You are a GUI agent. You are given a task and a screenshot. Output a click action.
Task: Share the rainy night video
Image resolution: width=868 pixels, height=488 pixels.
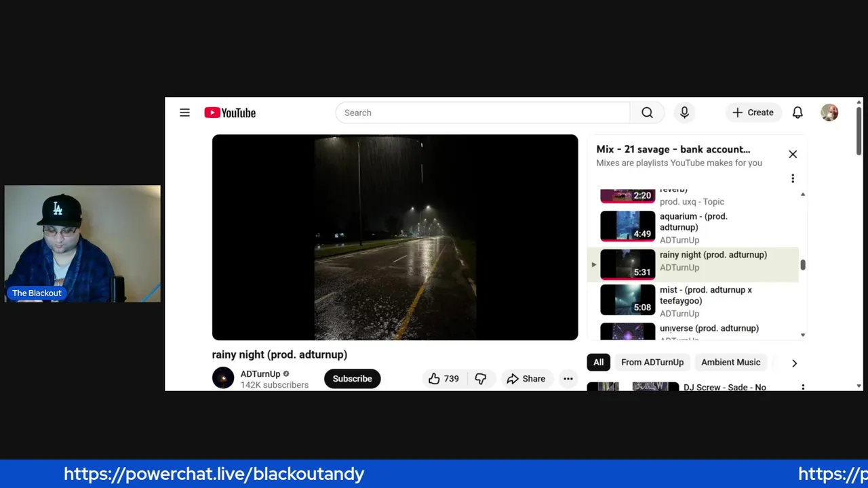point(526,379)
